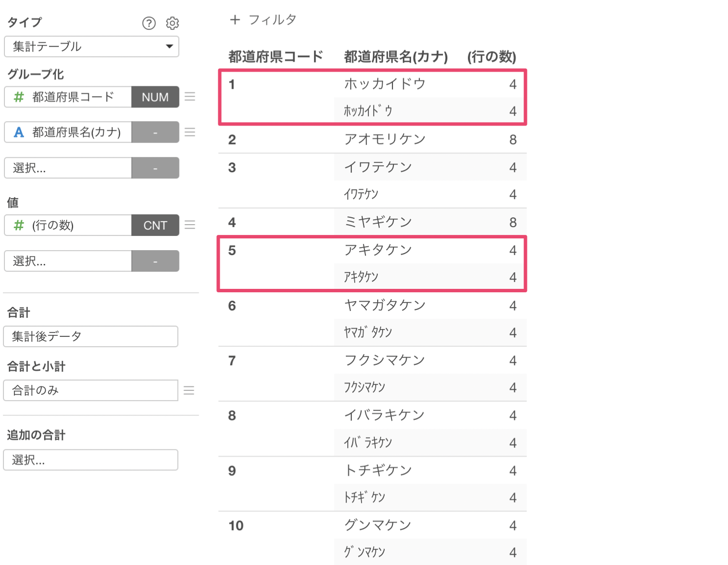The image size is (728, 565).
Task: Open the settings gear icon
Action: (172, 23)
